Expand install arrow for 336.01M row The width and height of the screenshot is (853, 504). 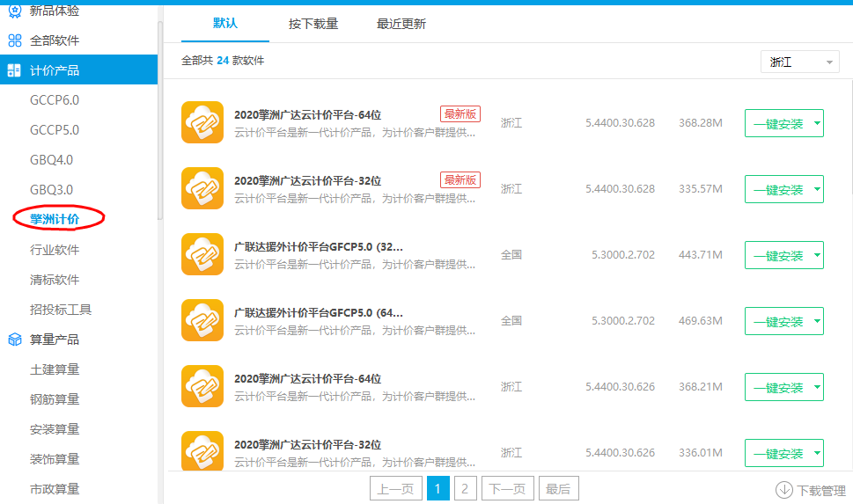pos(817,453)
